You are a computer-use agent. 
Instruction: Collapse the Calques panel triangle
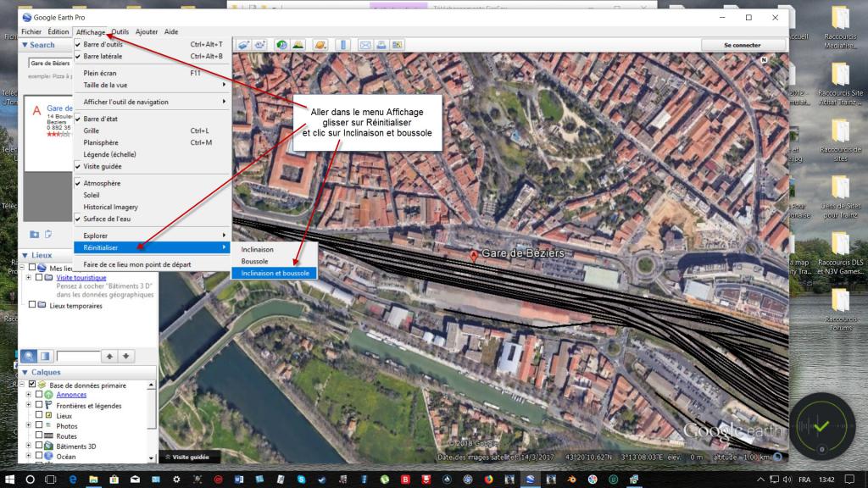(25, 373)
